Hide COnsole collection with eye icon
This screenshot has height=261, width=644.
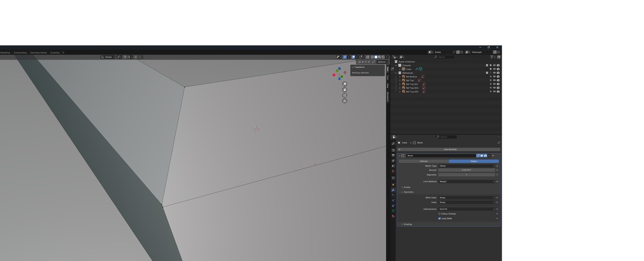pyautogui.click(x=494, y=66)
